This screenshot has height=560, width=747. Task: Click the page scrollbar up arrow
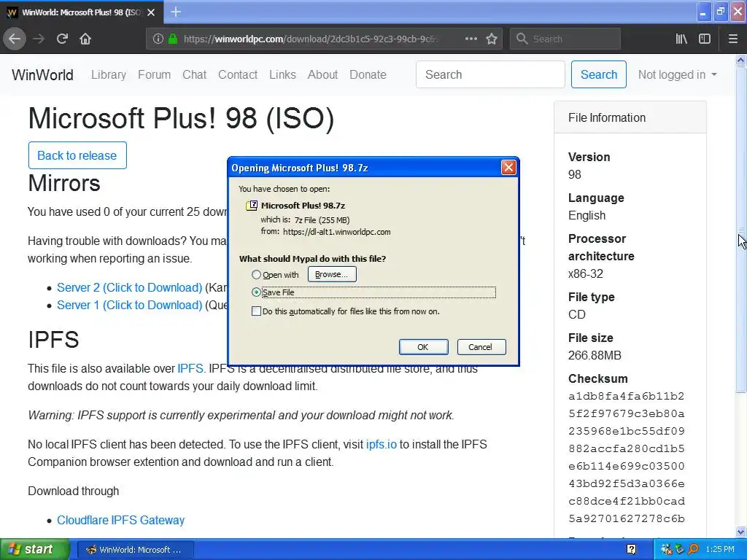pyautogui.click(x=740, y=61)
